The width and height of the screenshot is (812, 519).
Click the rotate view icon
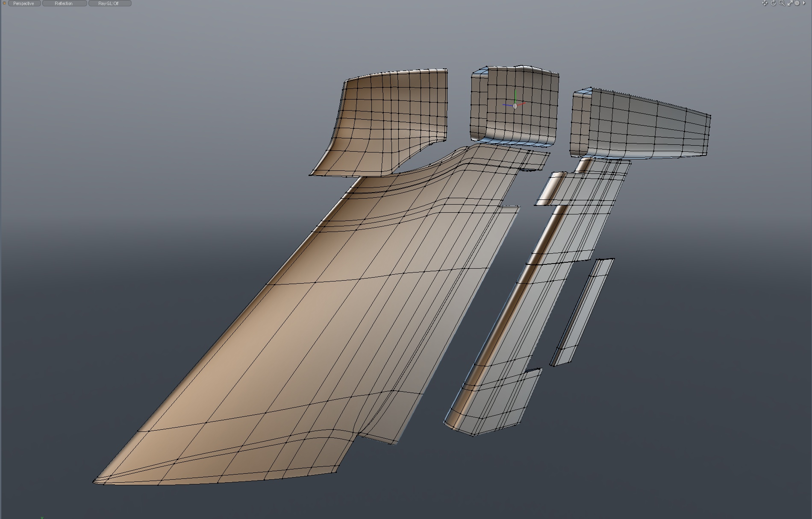click(773, 3)
